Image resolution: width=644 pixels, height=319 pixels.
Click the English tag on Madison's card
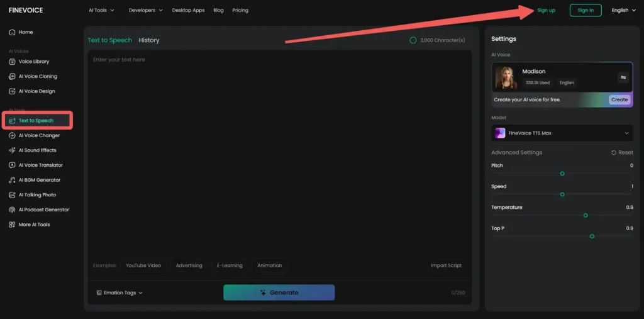pos(567,82)
